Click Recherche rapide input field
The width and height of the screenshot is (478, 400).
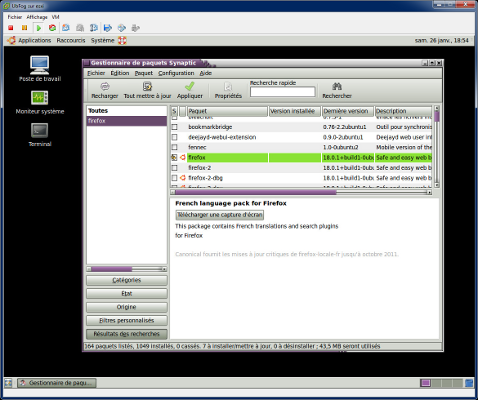(283, 92)
